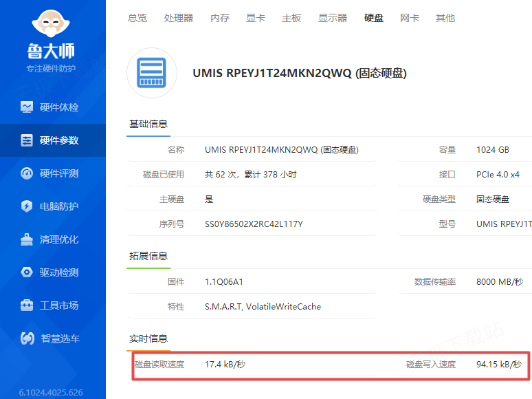
Task: Click the 硬盘类型 value 固态硬盘
Action: pyautogui.click(x=493, y=199)
